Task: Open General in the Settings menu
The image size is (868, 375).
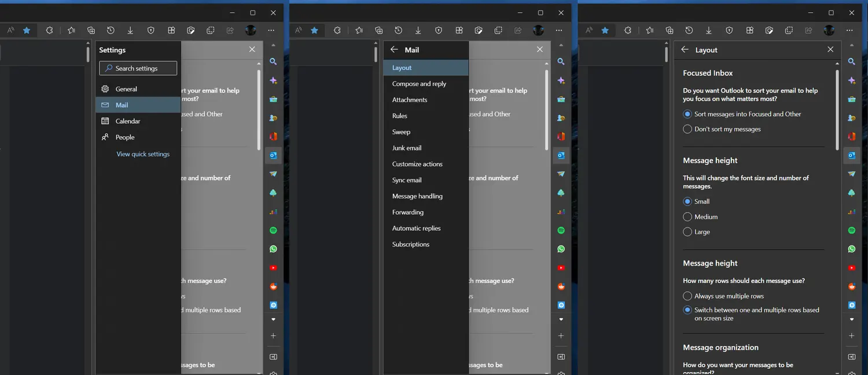Action: [138, 89]
